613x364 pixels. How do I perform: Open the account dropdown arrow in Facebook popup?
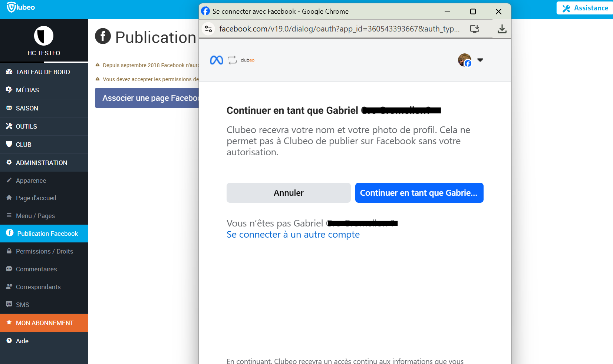click(x=480, y=60)
